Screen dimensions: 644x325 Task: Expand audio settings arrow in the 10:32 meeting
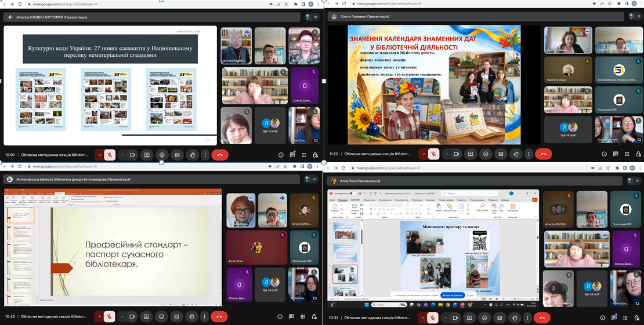(424, 317)
